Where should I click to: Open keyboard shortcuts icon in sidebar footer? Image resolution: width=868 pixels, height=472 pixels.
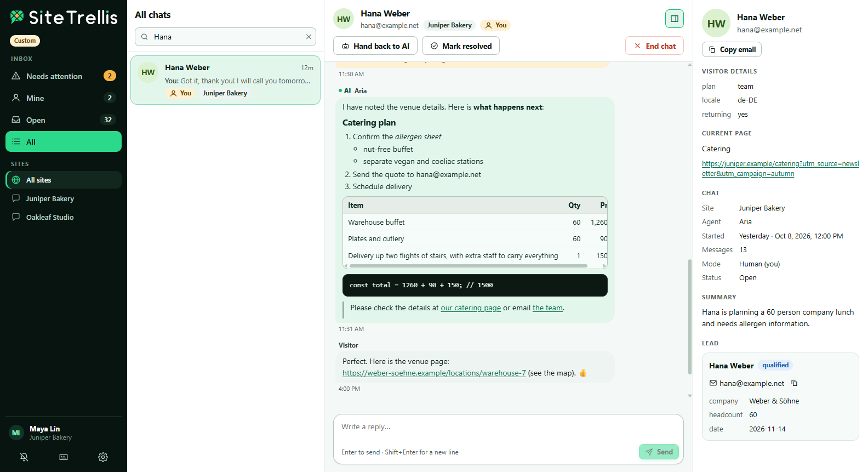(x=64, y=457)
